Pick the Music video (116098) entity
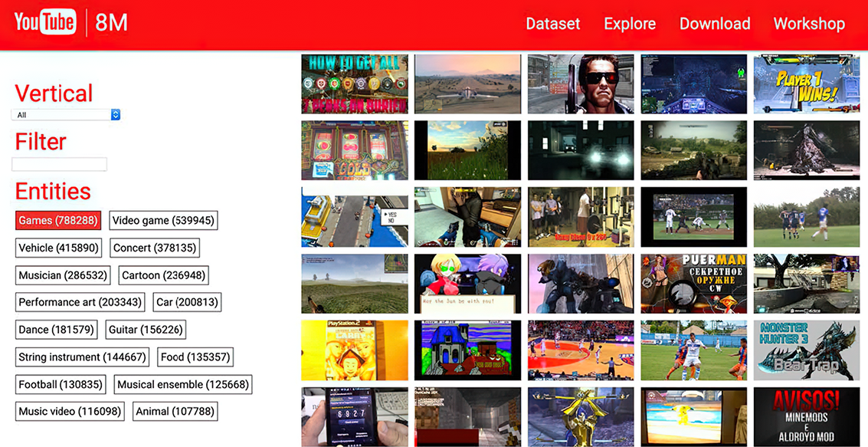Image resolution: width=868 pixels, height=447 pixels. 70,412
